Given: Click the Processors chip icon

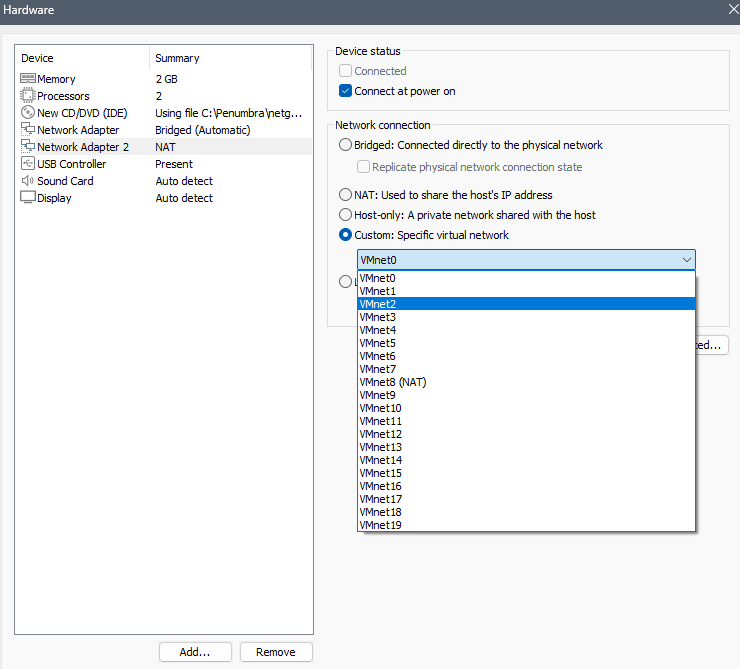Looking at the screenshot, I should [28, 95].
